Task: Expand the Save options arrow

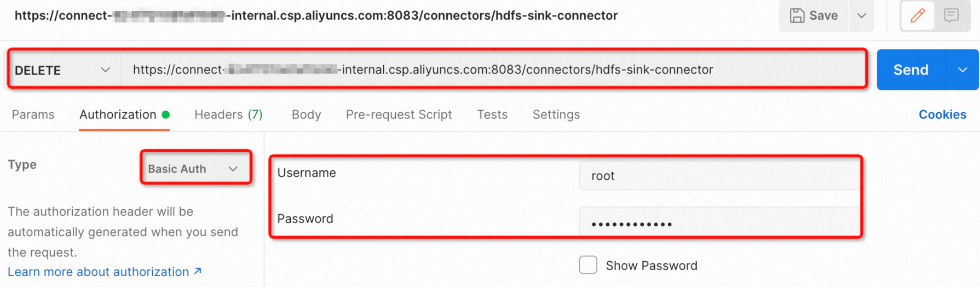Action: [x=862, y=15]
